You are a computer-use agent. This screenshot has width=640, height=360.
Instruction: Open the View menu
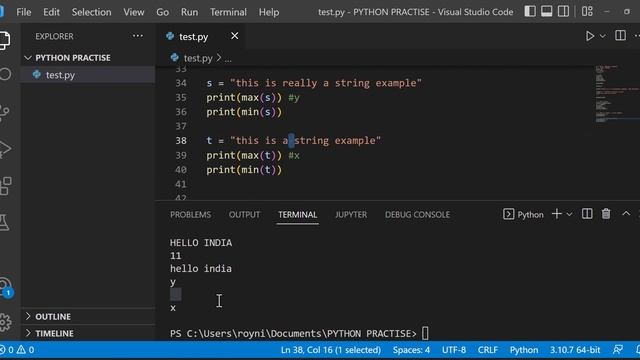coord(134,12)
